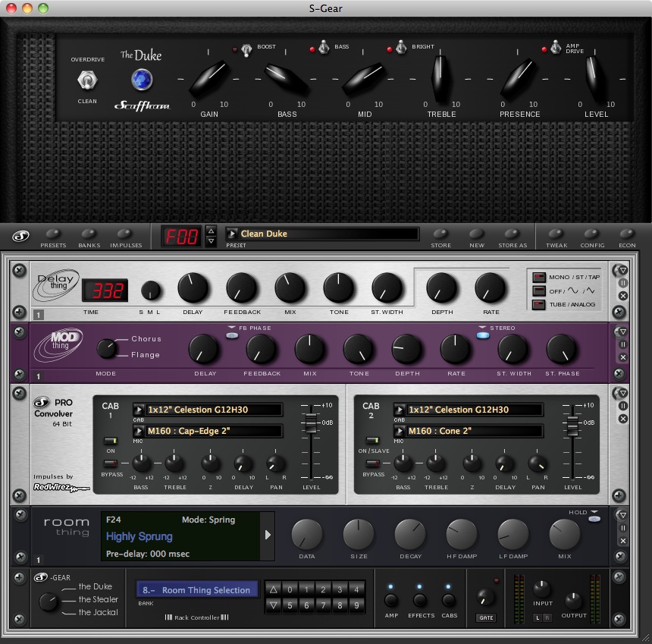The width and height of the screenshot is (652, 644).
Task: Step the preset number up
Action: coord(212,231)
